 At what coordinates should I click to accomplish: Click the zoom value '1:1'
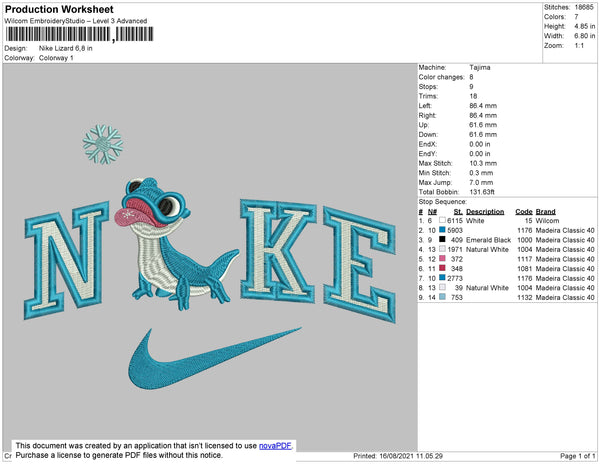point(579,46)
